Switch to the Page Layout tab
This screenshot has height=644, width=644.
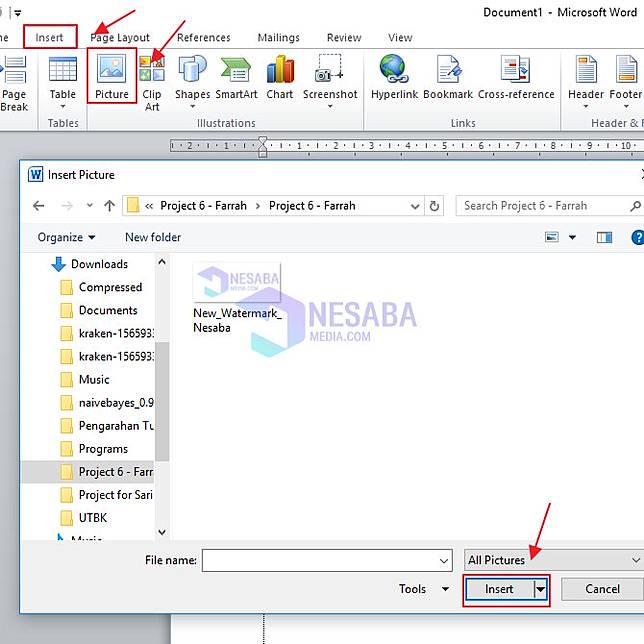click(120, 37)
